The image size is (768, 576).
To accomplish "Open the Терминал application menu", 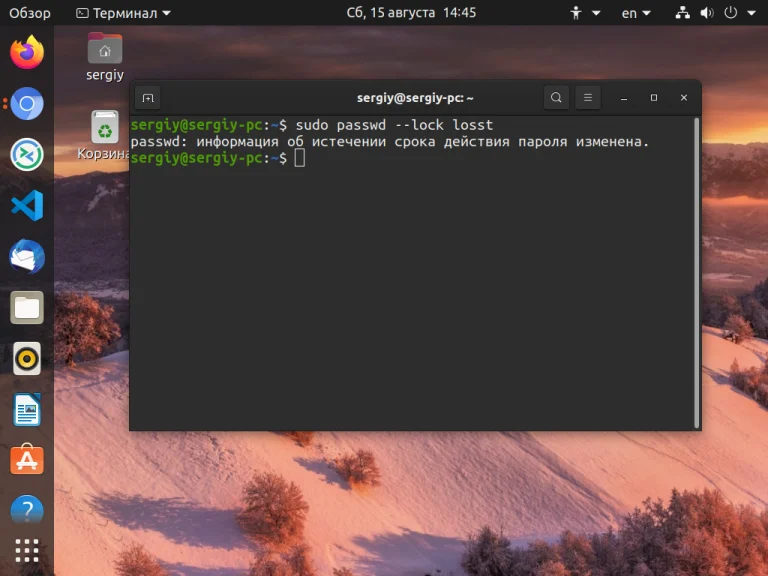I will 123,13.
